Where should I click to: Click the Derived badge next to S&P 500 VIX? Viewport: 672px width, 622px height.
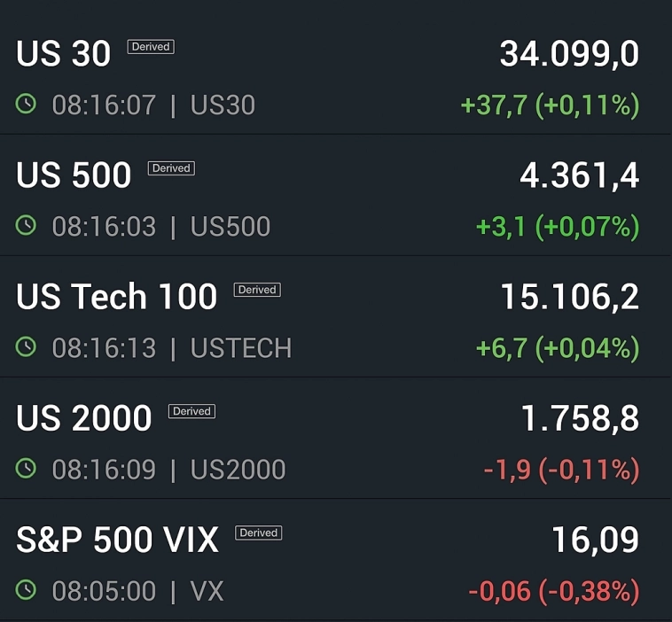258,533
